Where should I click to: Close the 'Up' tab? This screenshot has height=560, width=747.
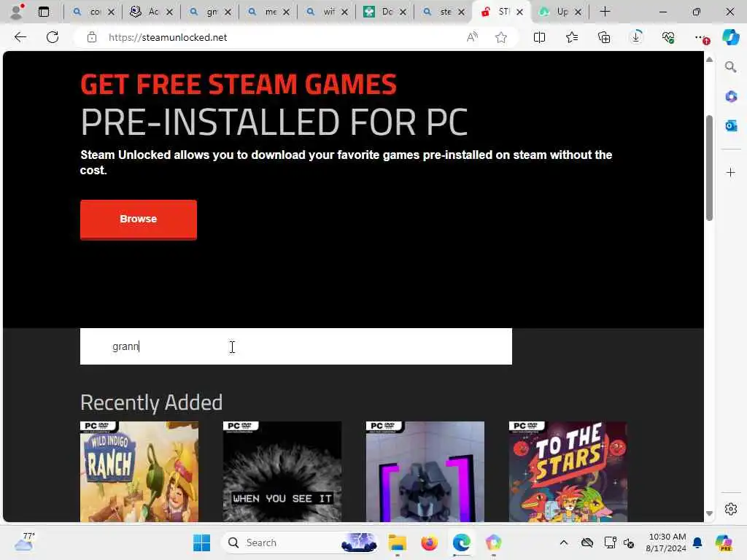[x=578, y=12]
